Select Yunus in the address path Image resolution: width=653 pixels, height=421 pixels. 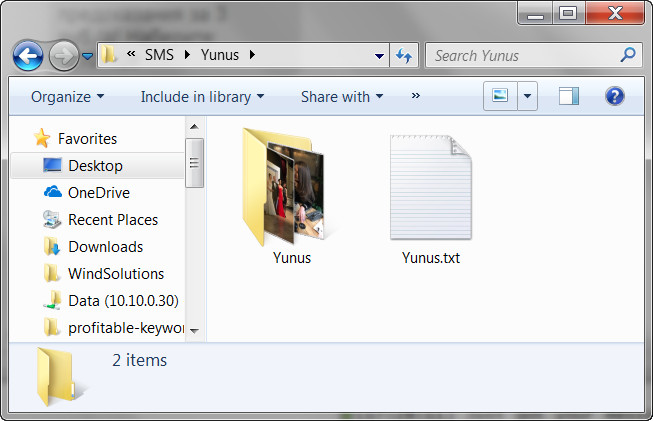coord(220,55)
